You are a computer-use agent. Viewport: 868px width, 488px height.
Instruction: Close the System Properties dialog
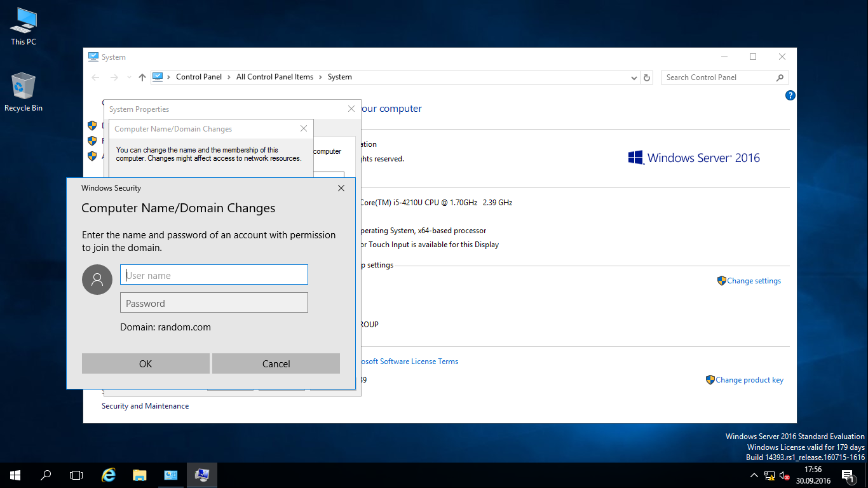click(x=351, y=109)
